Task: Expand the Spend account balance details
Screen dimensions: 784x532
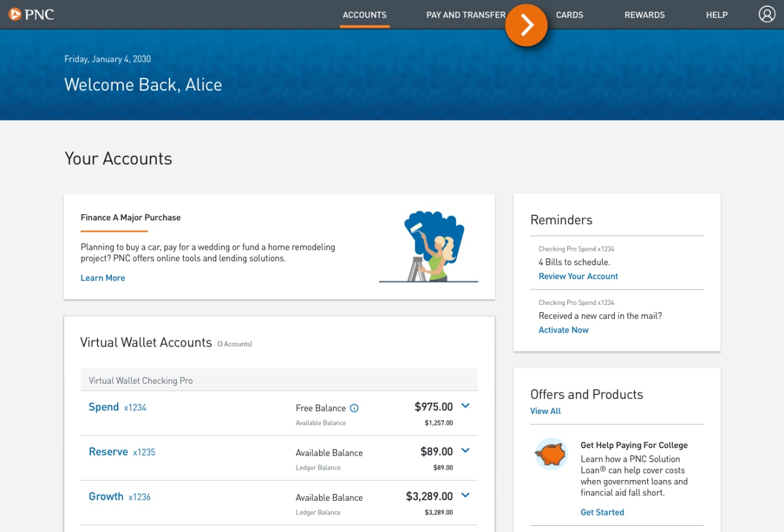Action: (x=465, y=405)
